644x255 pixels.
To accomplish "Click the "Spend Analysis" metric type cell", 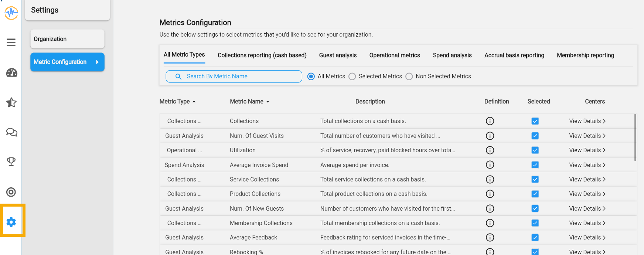I will (184, 165).
